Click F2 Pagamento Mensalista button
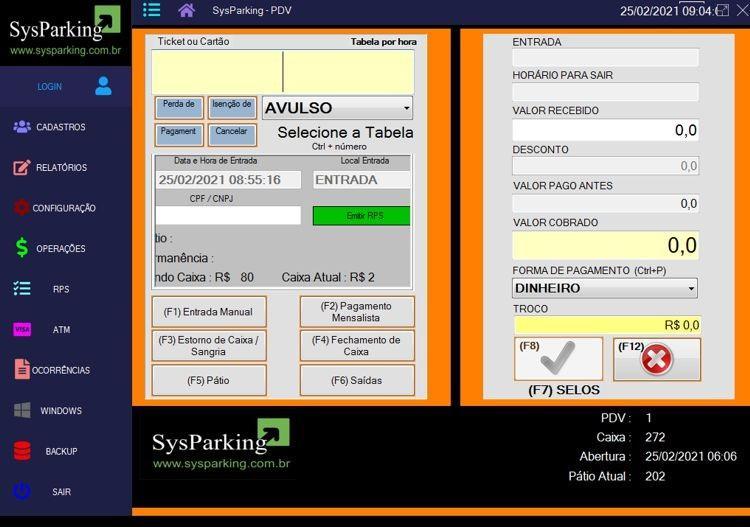 coord(357,312)
